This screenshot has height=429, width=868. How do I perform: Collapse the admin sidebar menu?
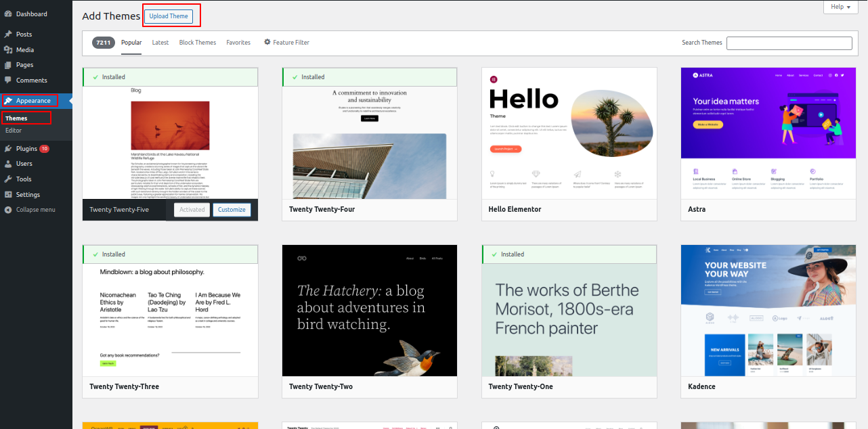coord(35,210)
